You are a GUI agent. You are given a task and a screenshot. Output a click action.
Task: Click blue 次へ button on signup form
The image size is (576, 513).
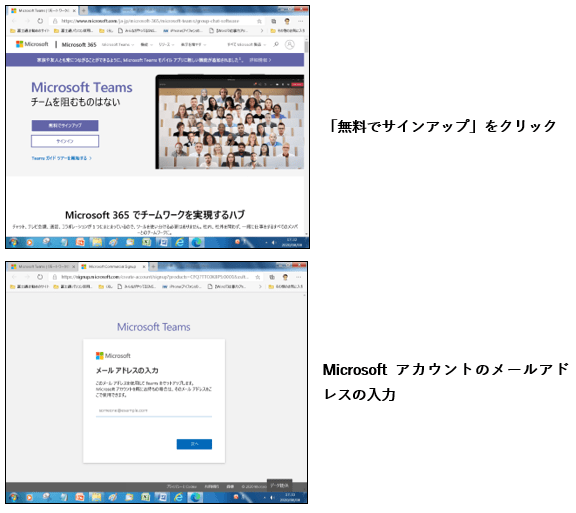click(194, 444)
